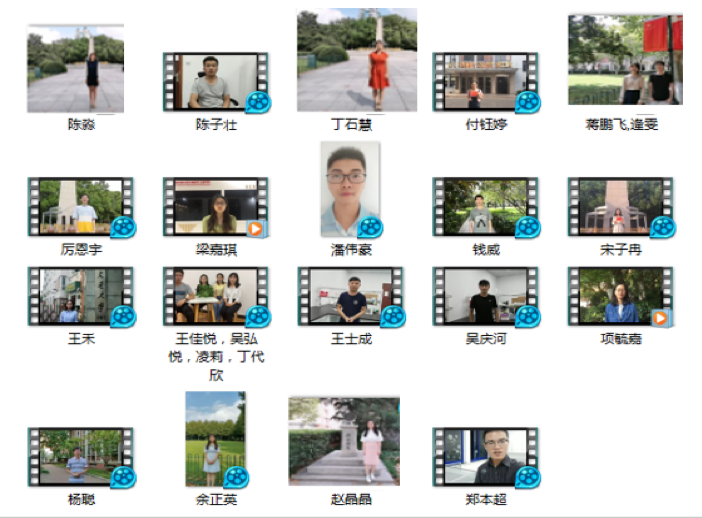Select the 吴庆河 video thumbnail

483,295
